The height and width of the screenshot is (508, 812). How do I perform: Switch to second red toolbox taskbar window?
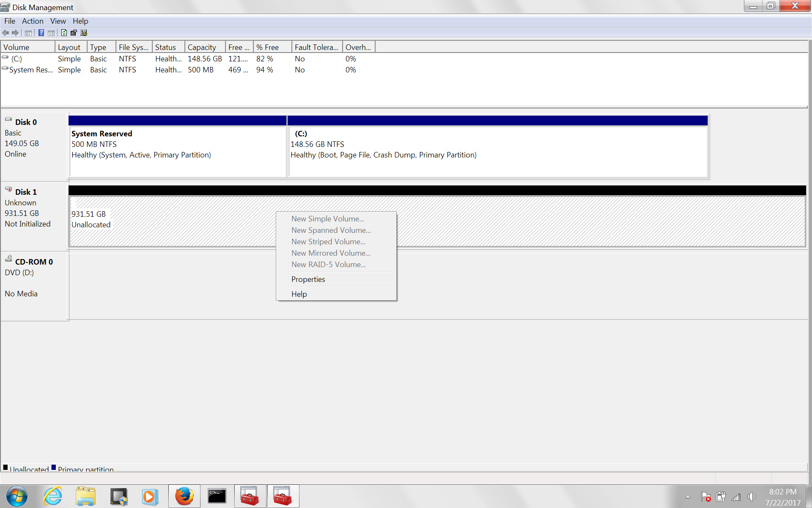[x=283, y=496]
